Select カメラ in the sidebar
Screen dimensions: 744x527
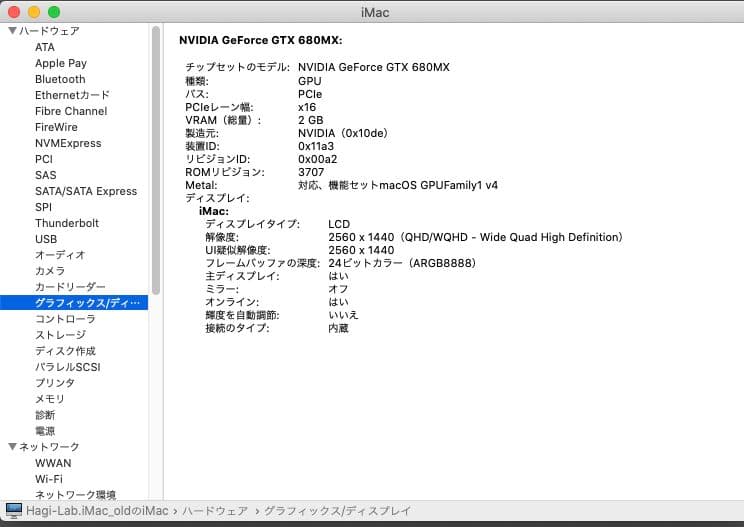pos(50,271)
